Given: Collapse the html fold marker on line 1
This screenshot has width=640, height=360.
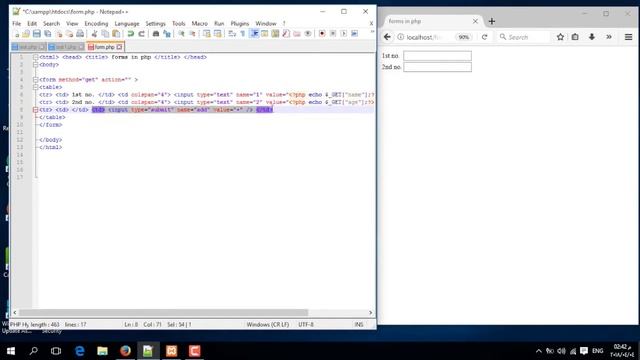Looking at the screenshot, I should pyautogui.click(x=36, y=57).
